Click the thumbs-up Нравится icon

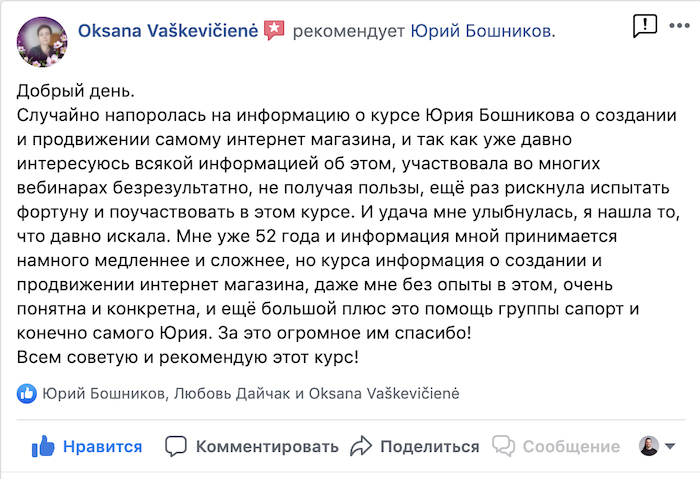[x=43, y=446]
